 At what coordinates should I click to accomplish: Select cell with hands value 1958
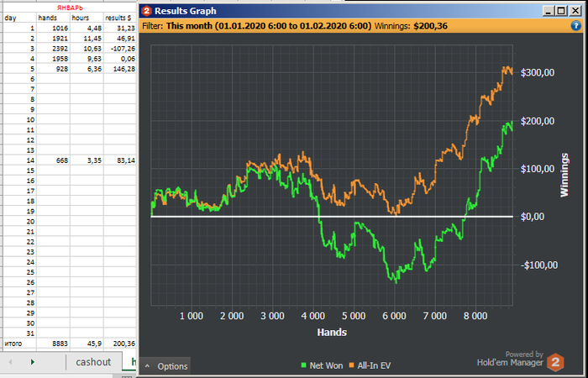tap(53, 59)
